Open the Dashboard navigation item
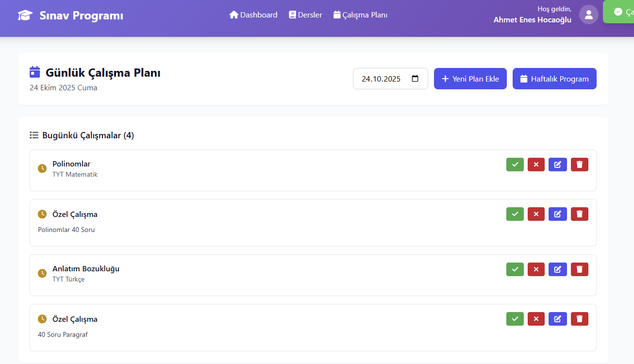 coord(253,15)
